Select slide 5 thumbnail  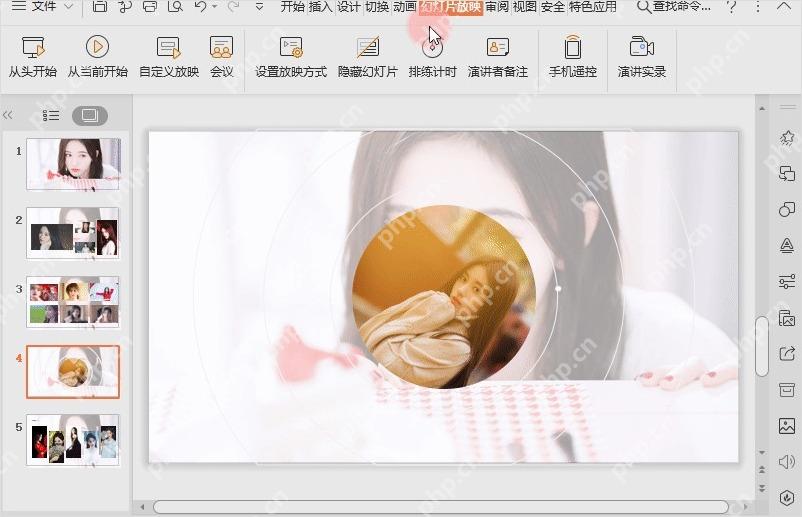(x=73, y=440)
